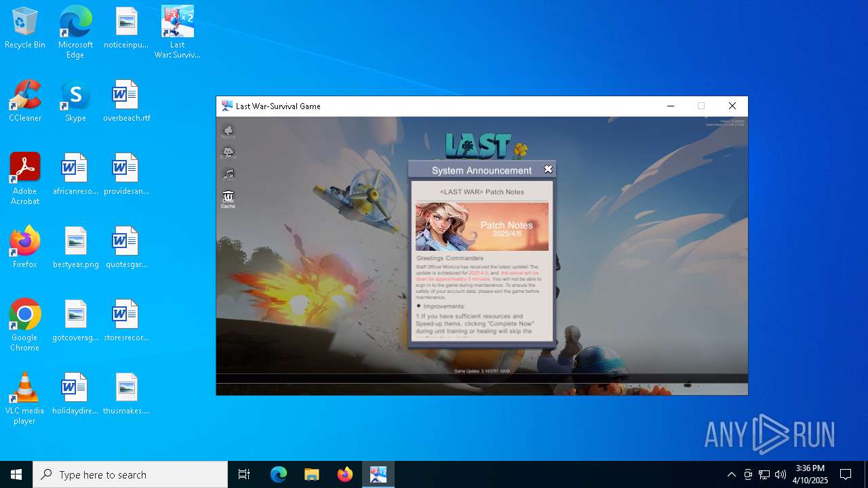Viewport: 868px width, 488px height.
Task: Click the System Announcement title bar text
Action: coord(481,170)
